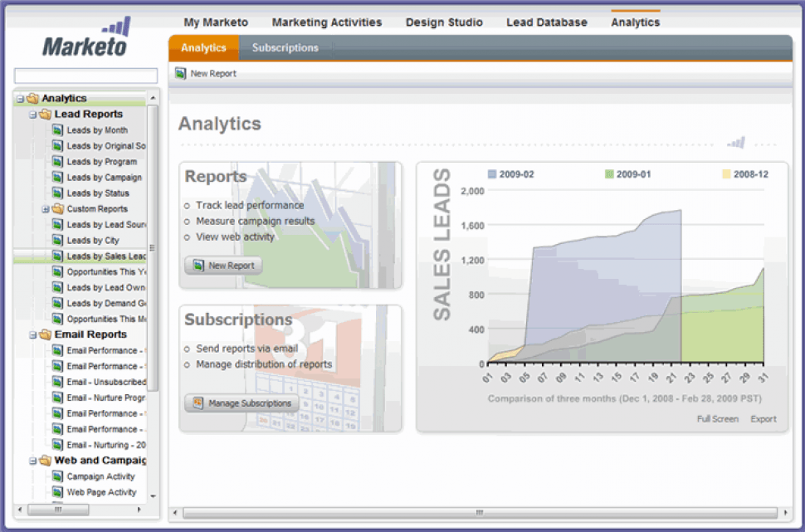Click the Campaign Activity report icon
Viewport: 805px width, 532px height.
point(57,476)
